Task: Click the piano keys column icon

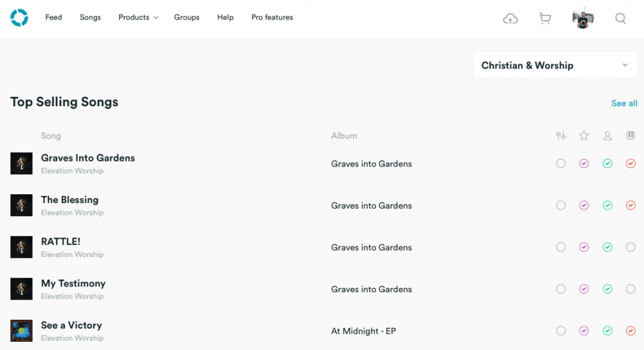Action: pos(630,135)
